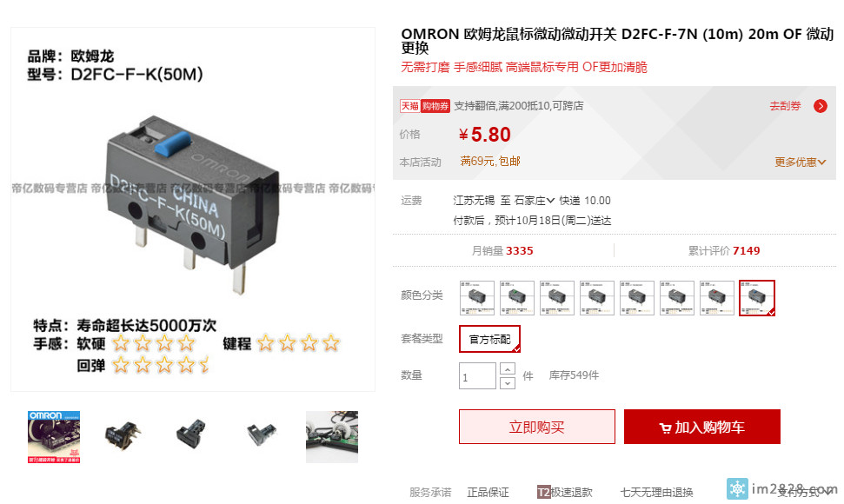Decrease quantity with the down arrow

507,383
